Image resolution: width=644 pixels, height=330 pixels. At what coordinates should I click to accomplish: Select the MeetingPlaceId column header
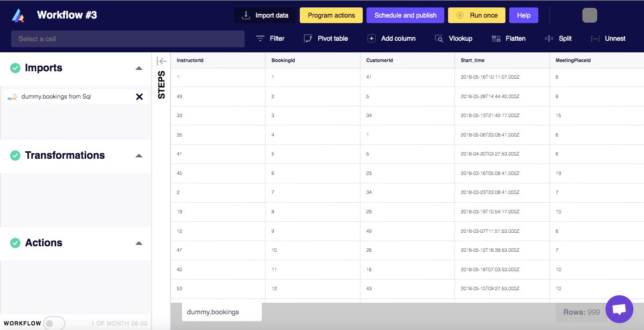coord(597,60)
